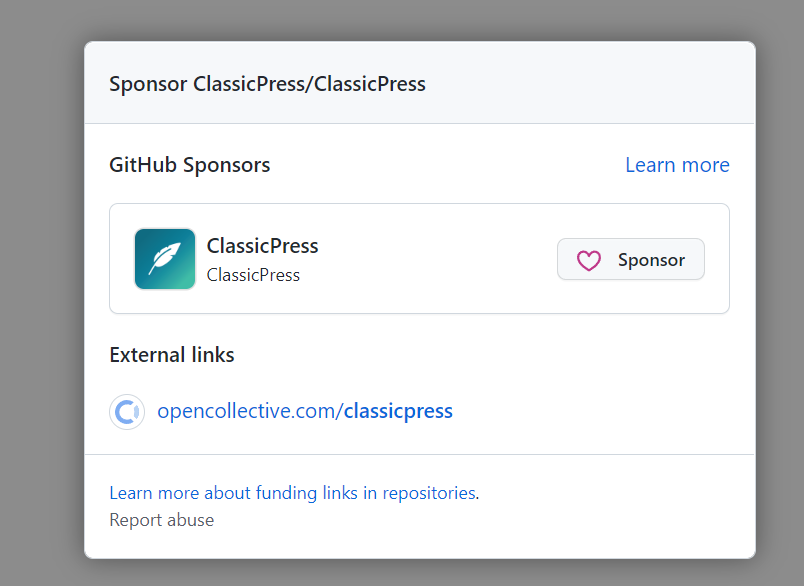
Task: Click the Sponsor ClassicPress/ClassicPress dialog title
Action: (x=267, y=84)
